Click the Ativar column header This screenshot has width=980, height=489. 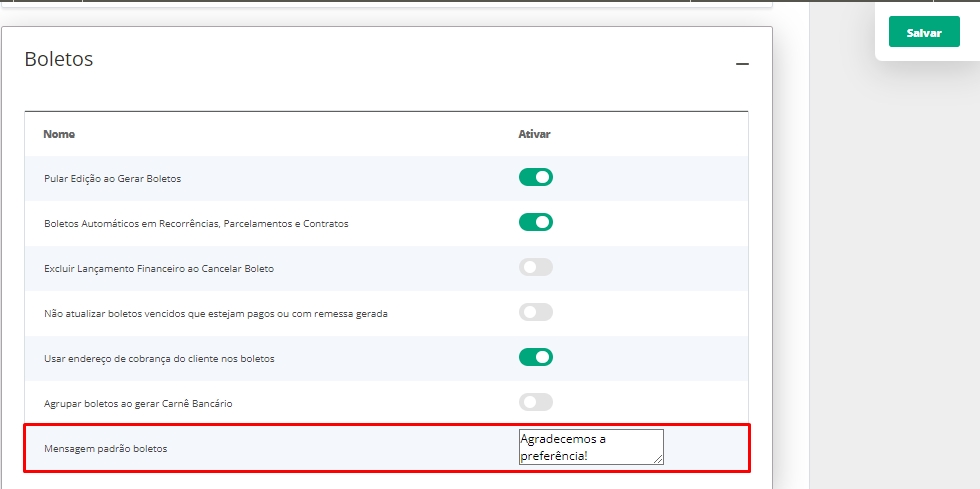pos(534,134)
